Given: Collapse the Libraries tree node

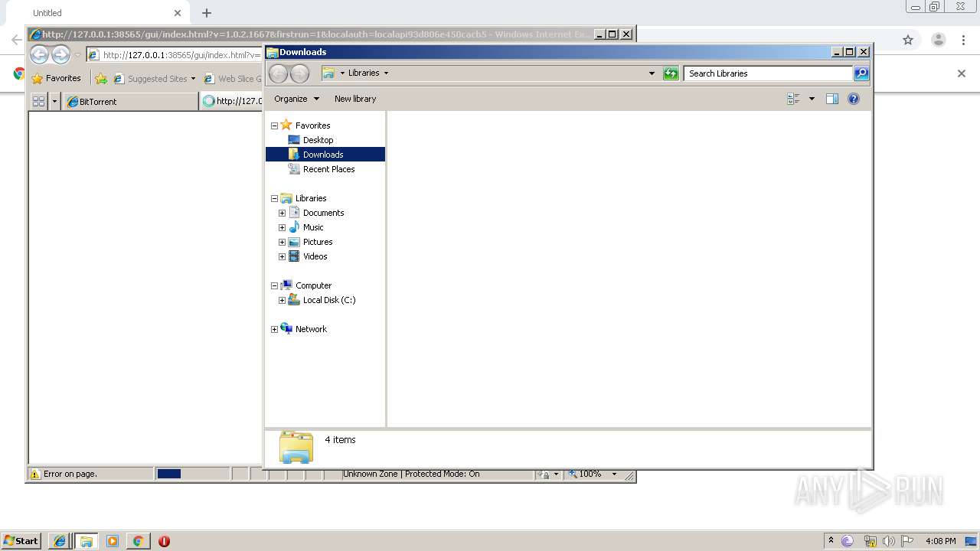Looking at the screenshot, I should coord(274,198).
